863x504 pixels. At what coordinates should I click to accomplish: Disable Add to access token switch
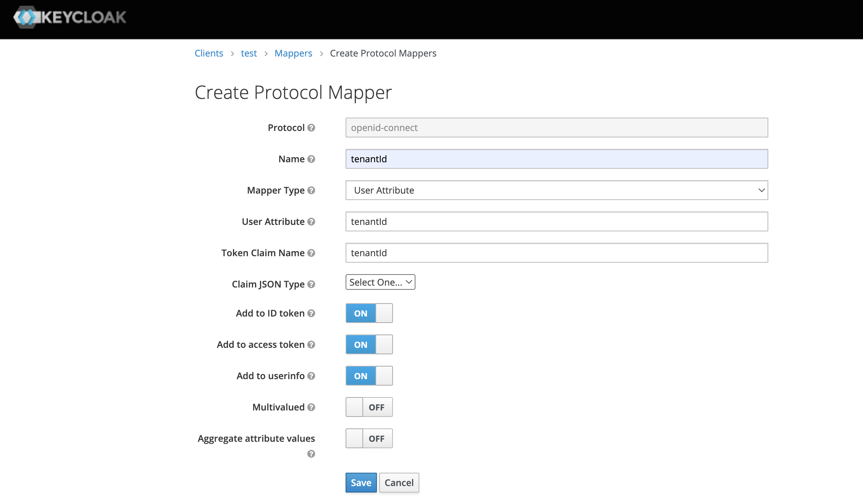click(369, 344)
